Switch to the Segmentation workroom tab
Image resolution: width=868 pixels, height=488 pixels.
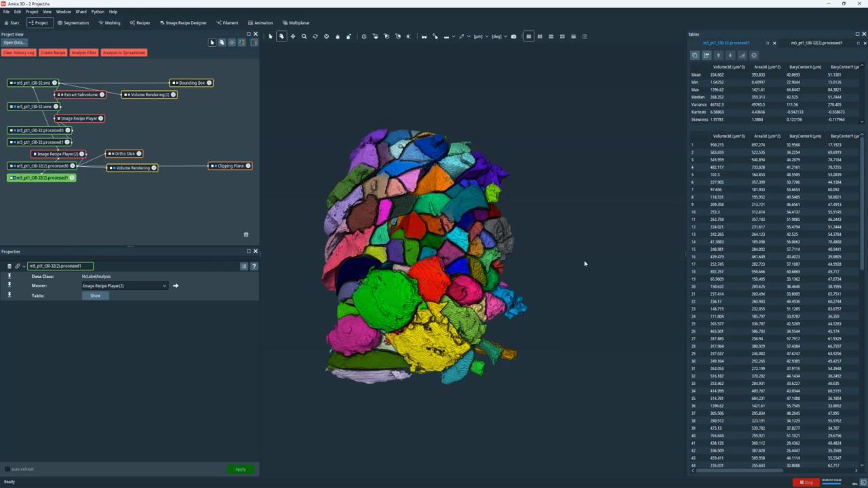click(x=73, y=23)
